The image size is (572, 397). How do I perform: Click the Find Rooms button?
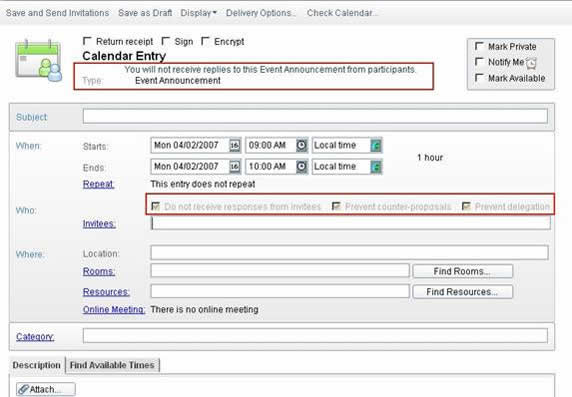click(x=463, y=271)
